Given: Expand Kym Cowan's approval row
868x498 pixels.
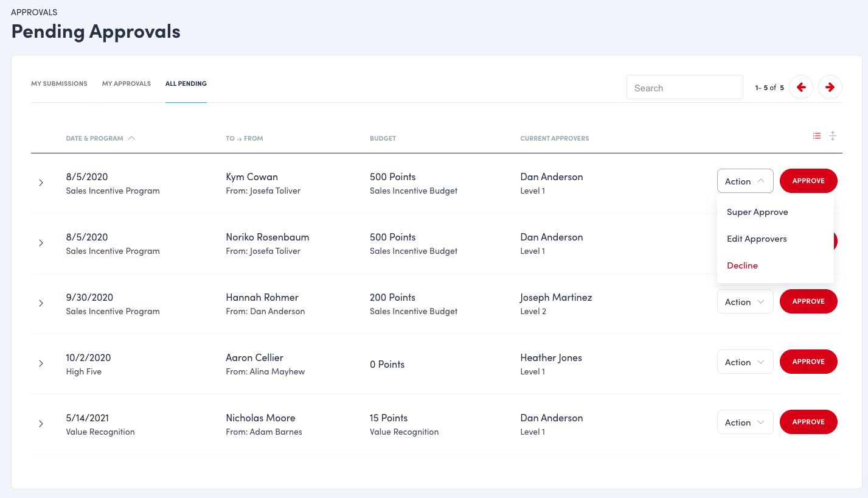Looking at the screenshot, I should pyautogui.click(x=41, y=182).
